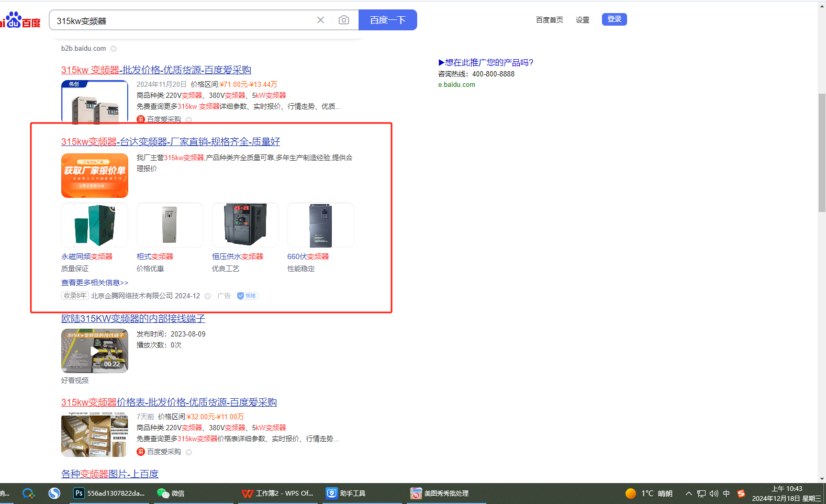Open the 设置 settings menu
This screenshot has height=504, width=826.
click(583, 20)
